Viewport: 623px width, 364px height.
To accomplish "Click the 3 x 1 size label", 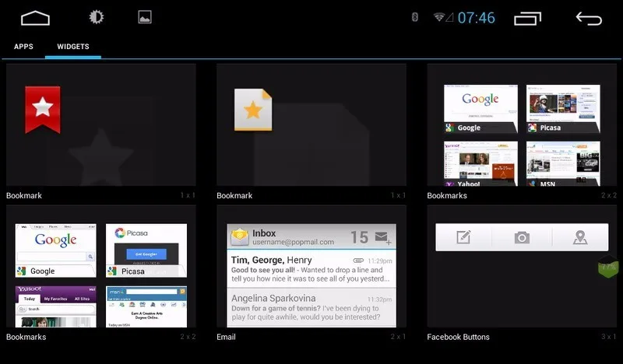I will 609,337.
